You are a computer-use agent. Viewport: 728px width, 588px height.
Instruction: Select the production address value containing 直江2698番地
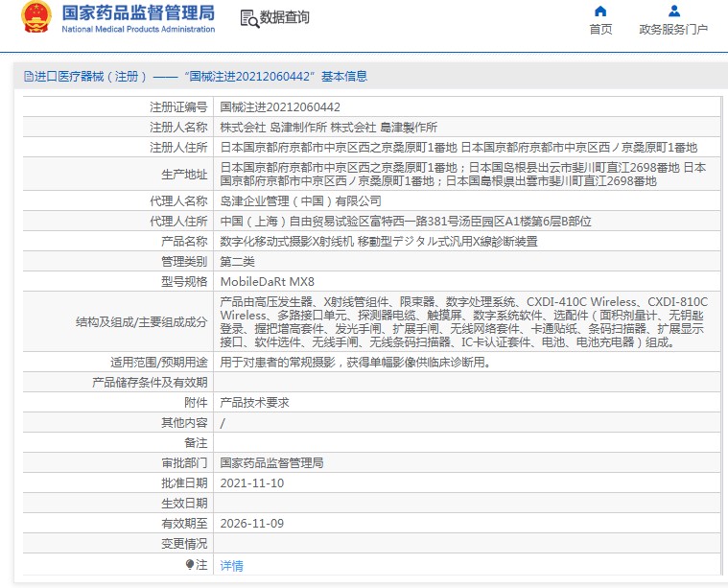click(463, 175)
